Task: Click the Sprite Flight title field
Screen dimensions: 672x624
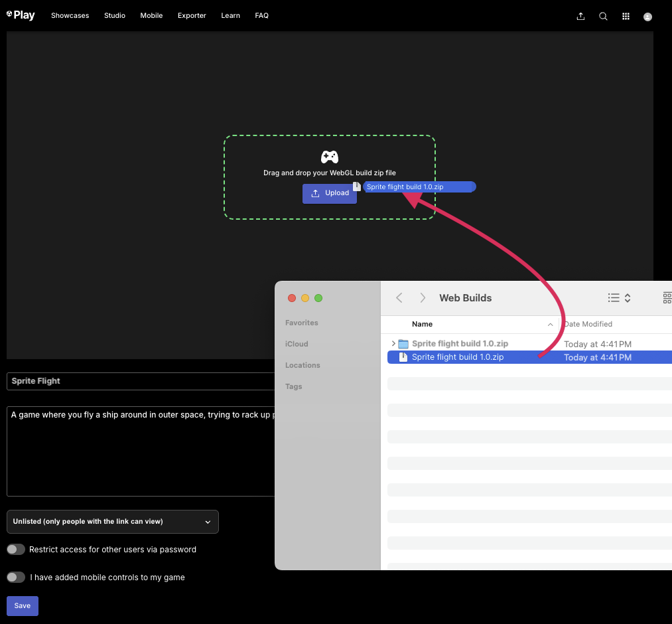Action: [x=141, y=381]
